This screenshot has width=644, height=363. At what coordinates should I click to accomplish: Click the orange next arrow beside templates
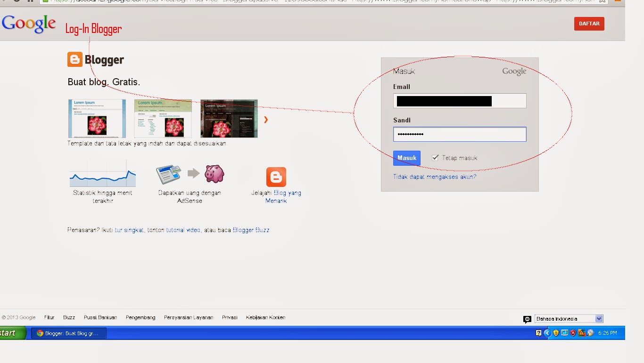(x=266, y=120)
